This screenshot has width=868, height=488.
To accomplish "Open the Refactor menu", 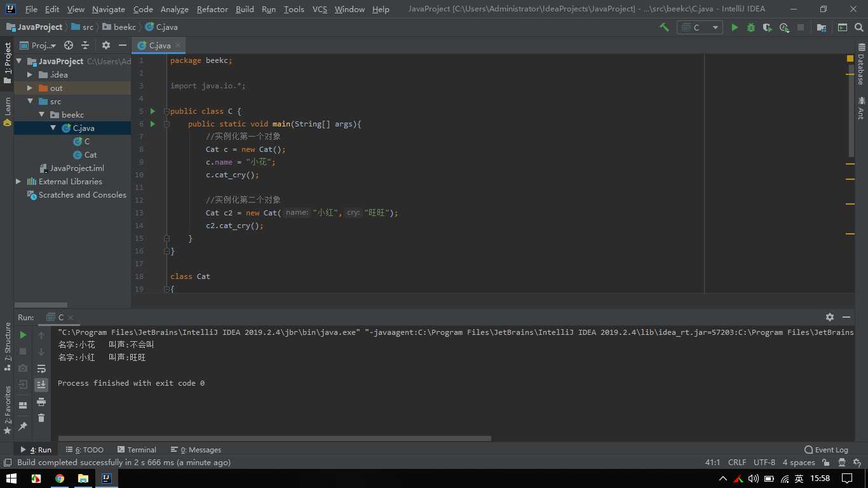I will 212,10.
